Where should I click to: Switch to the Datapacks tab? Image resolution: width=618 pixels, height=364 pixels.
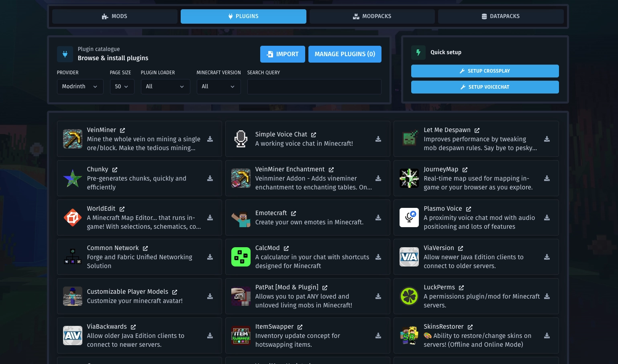[501, 16]
